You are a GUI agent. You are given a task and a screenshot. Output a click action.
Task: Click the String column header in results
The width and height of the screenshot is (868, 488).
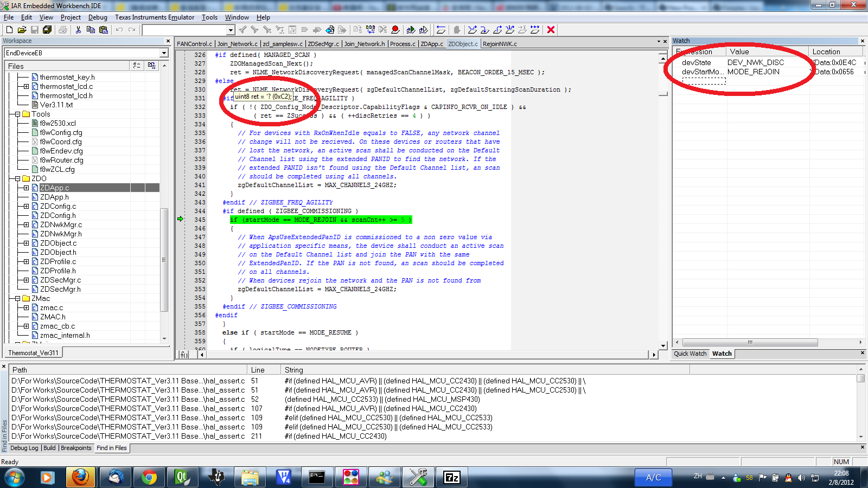point(486,370)
